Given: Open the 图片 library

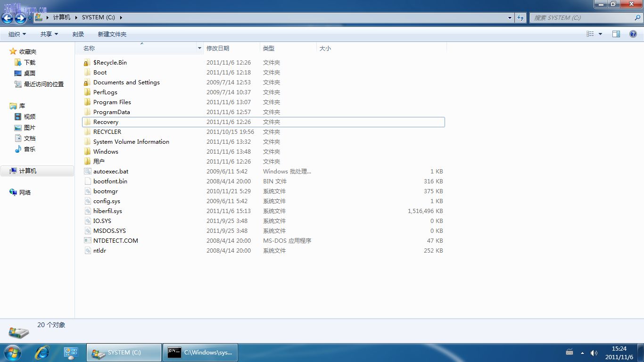Looking at the screenshot, I should pyautogui.click(x=30, y=127).
